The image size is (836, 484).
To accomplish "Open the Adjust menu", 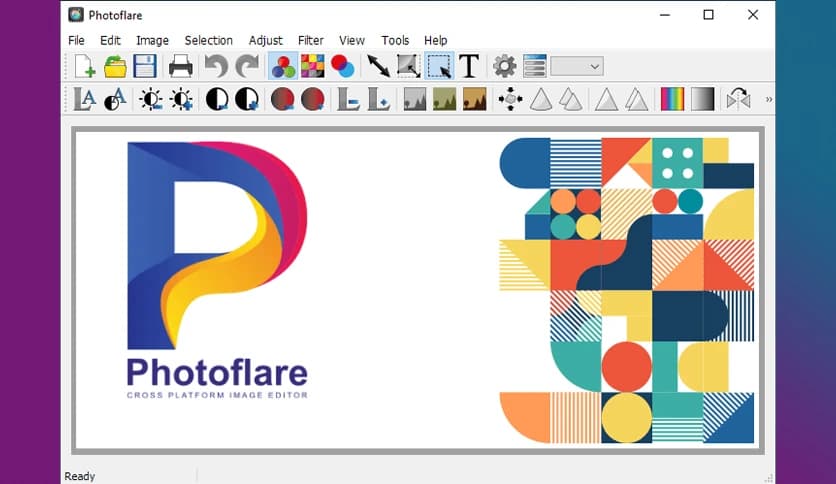I will (266, 41).
